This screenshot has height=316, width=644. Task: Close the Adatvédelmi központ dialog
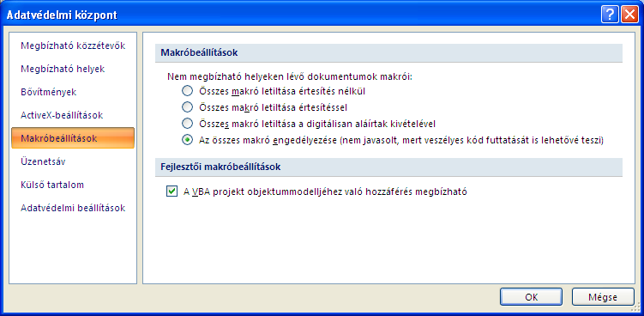click(628, 15)
